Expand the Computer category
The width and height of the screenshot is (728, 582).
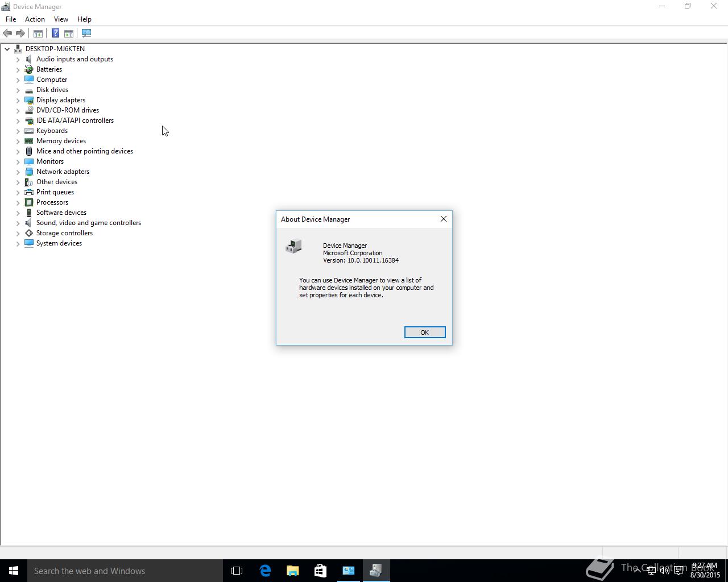18,80
